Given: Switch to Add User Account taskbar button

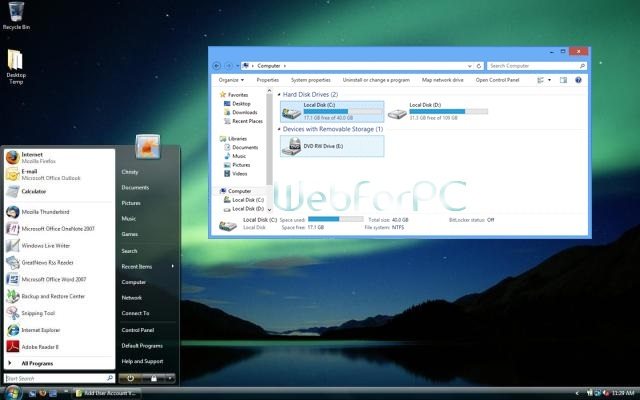Looking at the screenshot, I should [107, 393].
